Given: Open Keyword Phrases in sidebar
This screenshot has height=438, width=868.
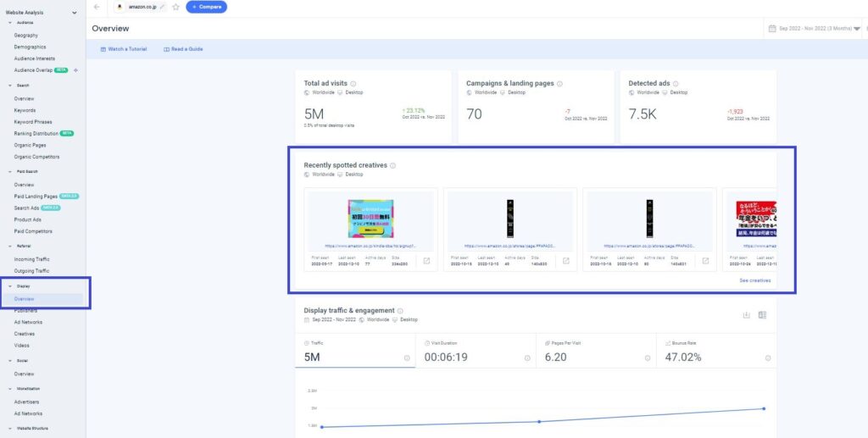Looking at the screenshot, I should click(33, 122).
